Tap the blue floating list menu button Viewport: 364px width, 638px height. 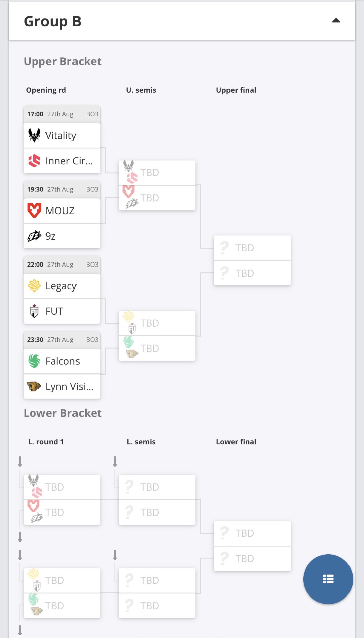point(328,579)
